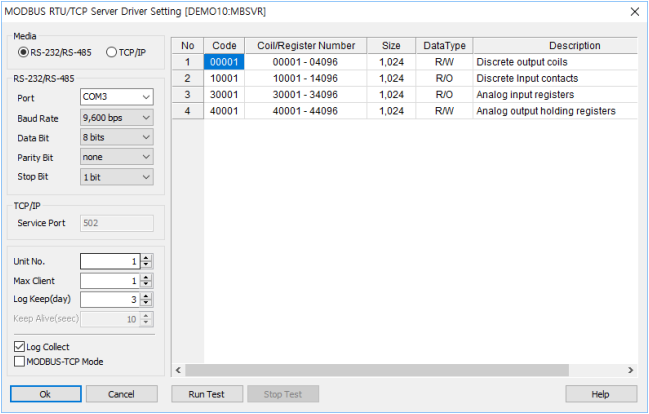This screenshot has height=414, width=649.
Task: Open the Stop Bit 1 bit dropdown
Action: click(x=117, y=177)
